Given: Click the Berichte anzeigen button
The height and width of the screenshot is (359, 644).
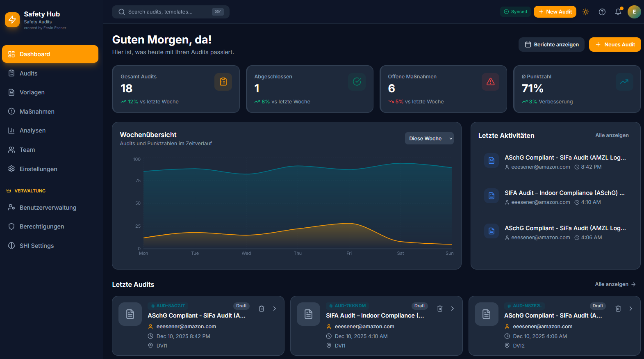Looking at the screenshot, I should (x=551, y=45).
